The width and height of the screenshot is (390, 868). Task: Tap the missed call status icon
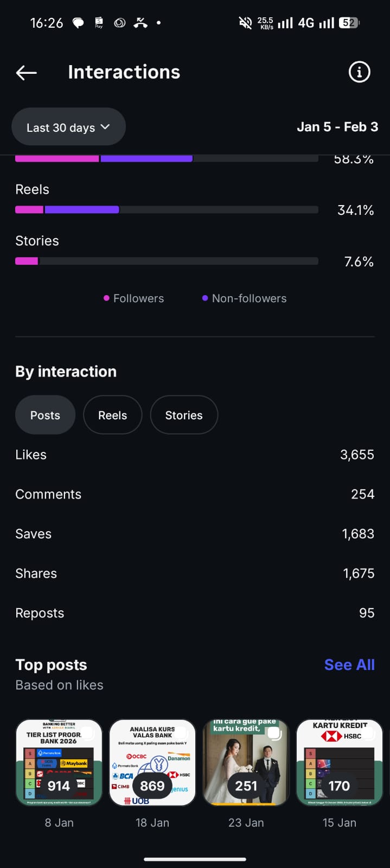(140, 23)
